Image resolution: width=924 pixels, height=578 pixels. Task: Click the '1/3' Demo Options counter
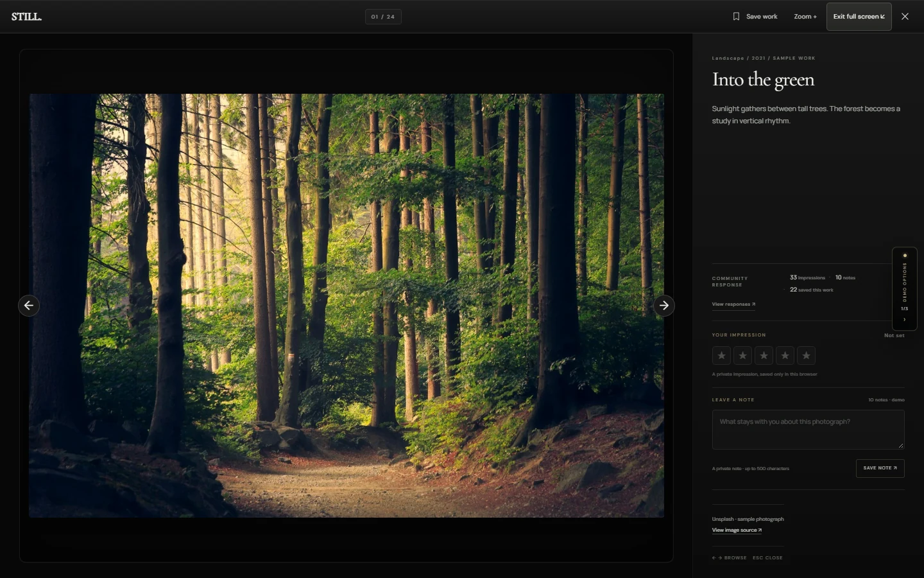tap(905, 309)
